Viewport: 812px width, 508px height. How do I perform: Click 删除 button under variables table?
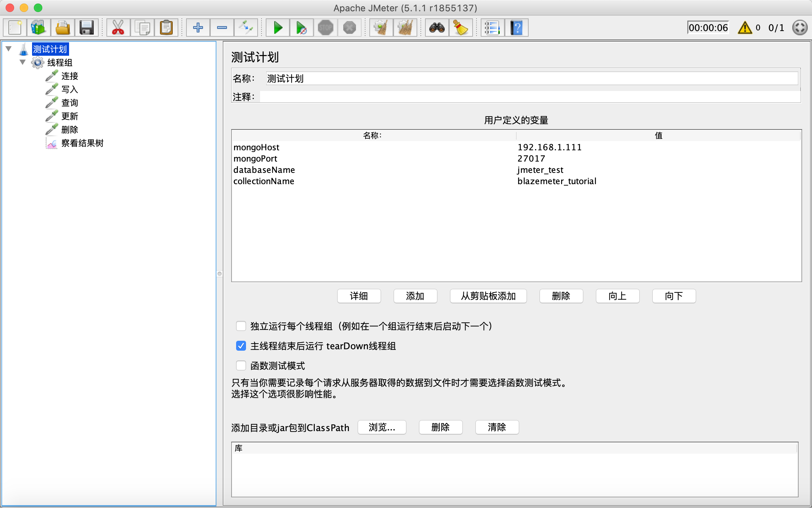click(561, 296)
